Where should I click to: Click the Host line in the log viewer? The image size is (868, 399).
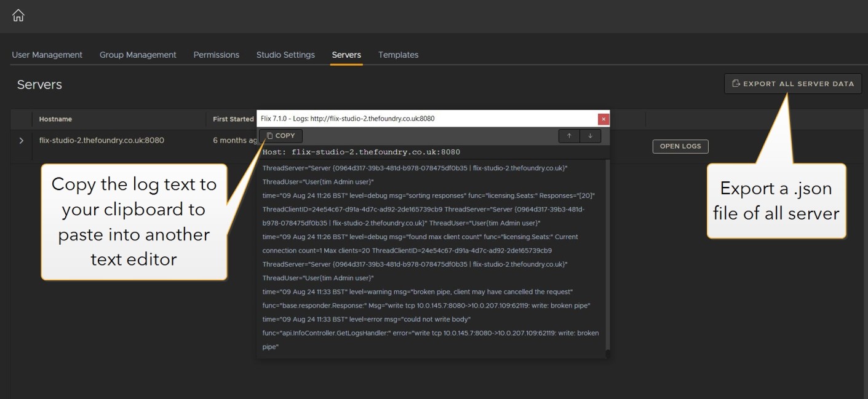point(361,152)
